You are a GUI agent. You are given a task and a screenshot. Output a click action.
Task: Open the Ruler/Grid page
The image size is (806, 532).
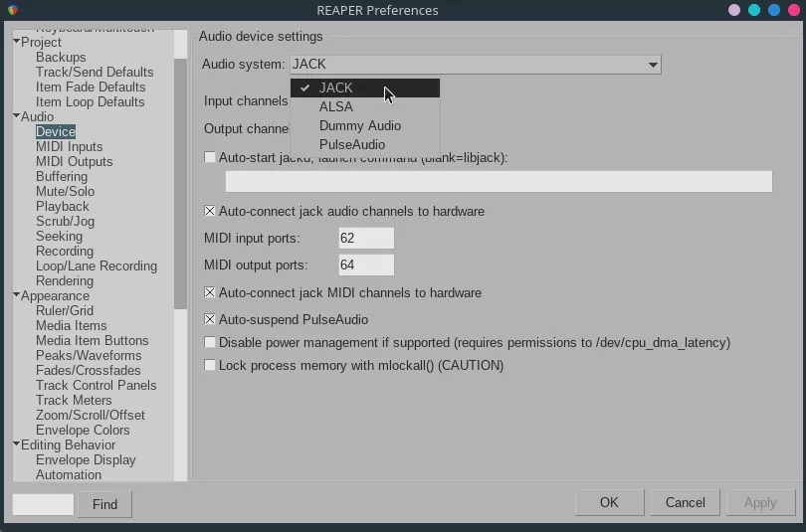tap(65, 310)
